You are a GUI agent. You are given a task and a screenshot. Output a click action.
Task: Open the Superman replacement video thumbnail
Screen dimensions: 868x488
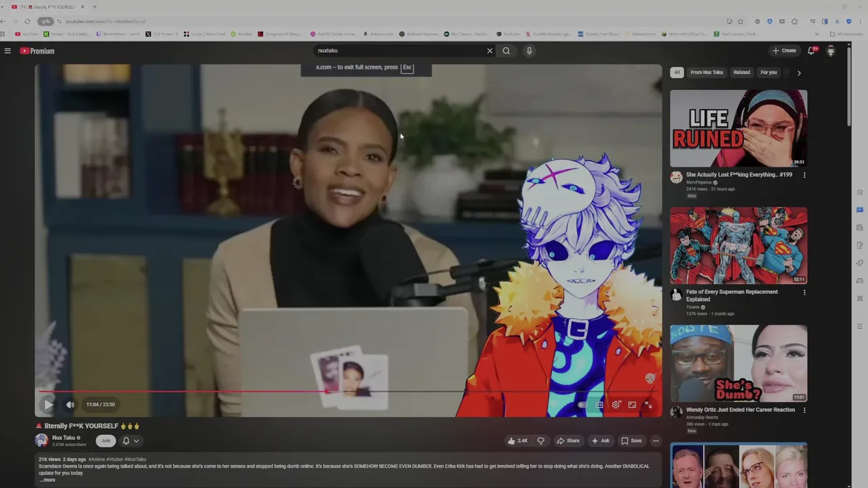[738, 245]
